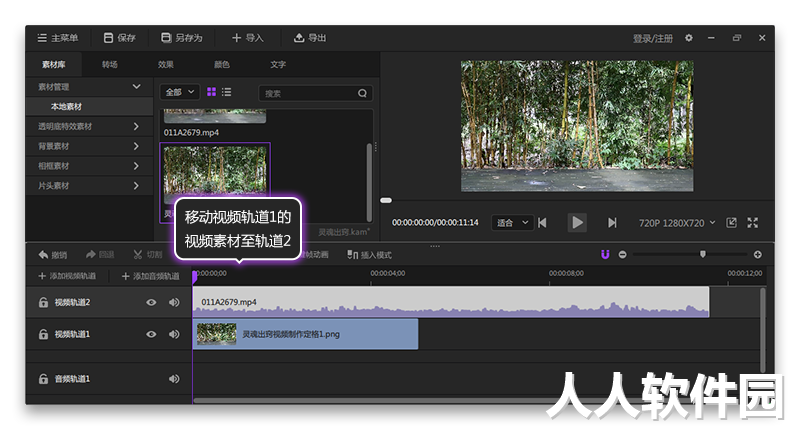This screenshot has height=430, width=800.
Task: Mute 音频轨道1 speaker icon
Action: tap(174, 379)
